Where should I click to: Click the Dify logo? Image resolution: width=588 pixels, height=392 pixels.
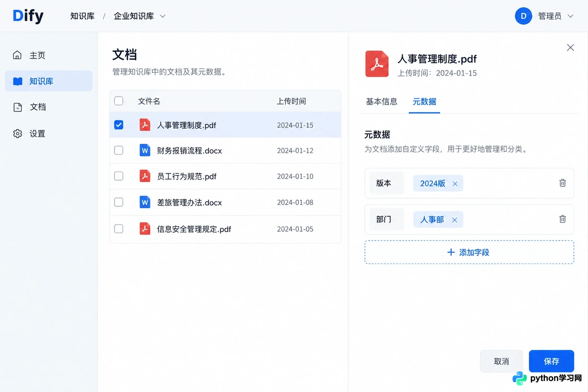[28, 16]
